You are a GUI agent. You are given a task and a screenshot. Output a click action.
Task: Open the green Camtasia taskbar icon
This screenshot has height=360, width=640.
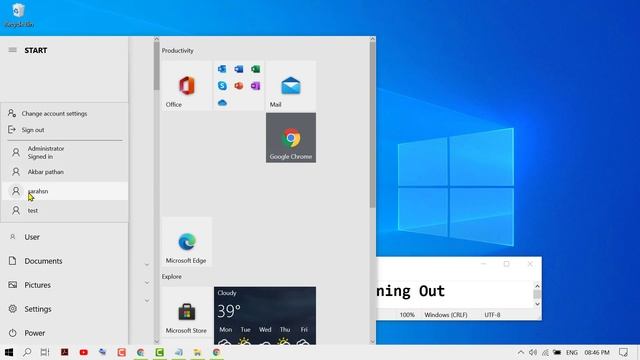(x=160, y=352)
